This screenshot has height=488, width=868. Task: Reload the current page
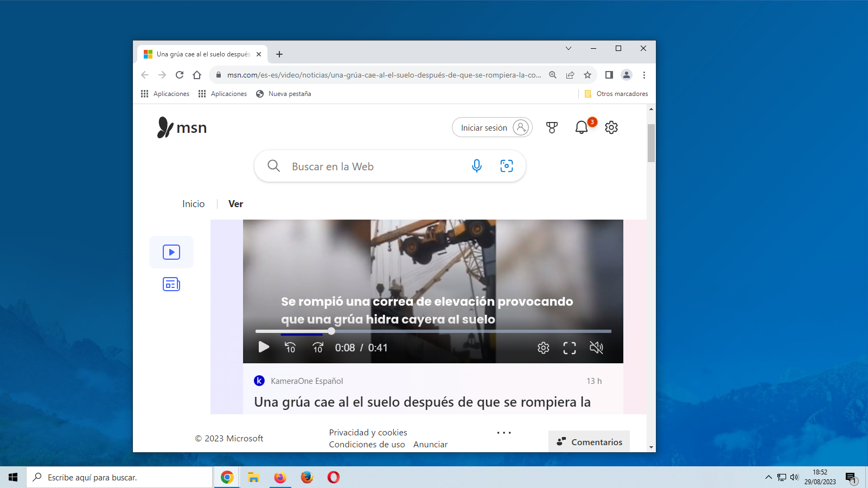180,75
